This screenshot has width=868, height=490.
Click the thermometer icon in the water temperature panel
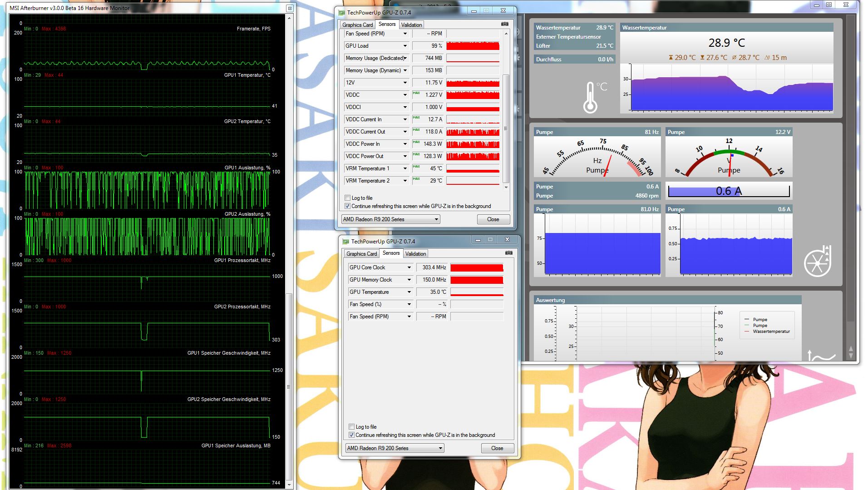pyautogui.click(x=590, y=97)
